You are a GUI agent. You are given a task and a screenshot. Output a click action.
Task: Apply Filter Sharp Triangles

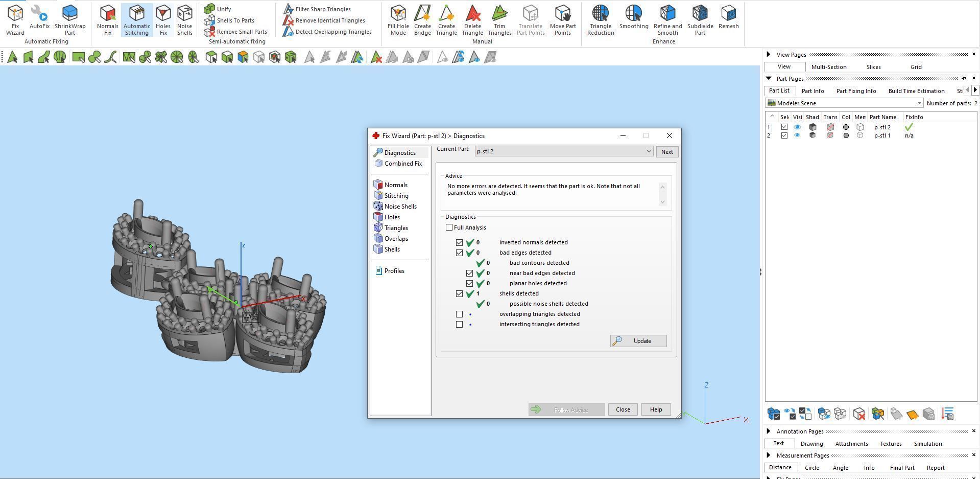tap(317, 9)
